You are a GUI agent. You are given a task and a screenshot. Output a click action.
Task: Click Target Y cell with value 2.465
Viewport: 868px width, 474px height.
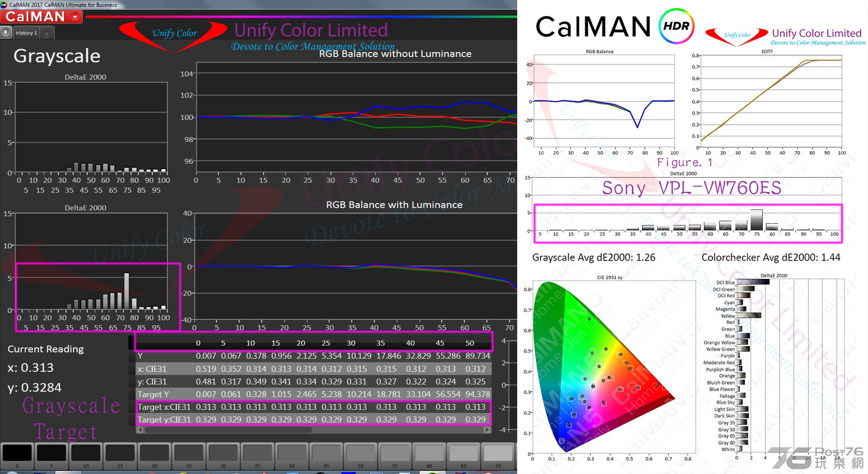tap(307, 394)
